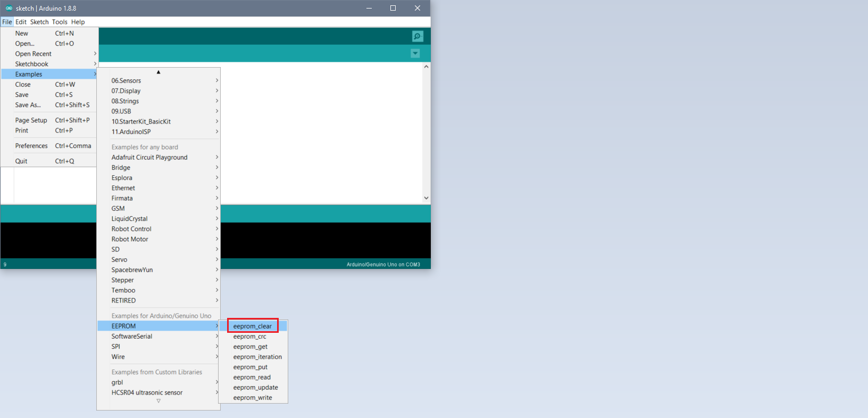
Task: Load the eeprom_write example
Action: coord(253,398)
